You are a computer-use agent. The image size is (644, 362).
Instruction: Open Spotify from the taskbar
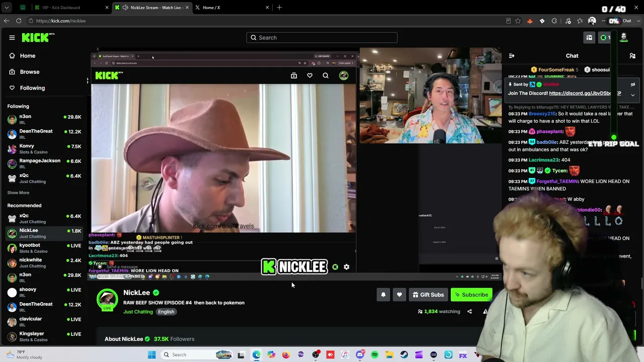pos(375,355)
